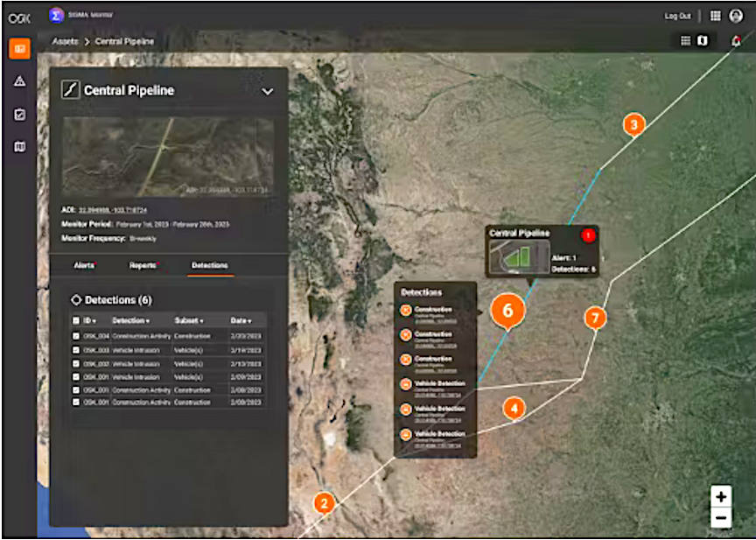Toggle the list and map view switch
This screenshot has width=756, height=540.
[x=694, y=41]
